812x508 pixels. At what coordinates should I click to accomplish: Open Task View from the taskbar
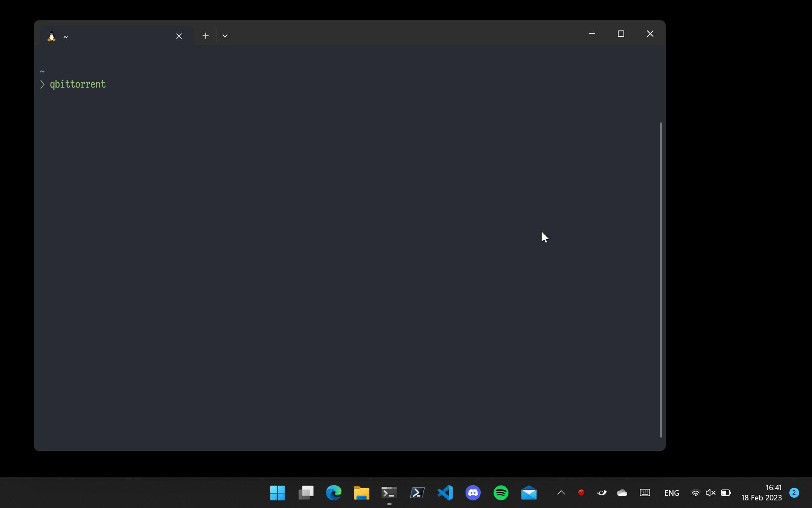click(x=306, y=493)
